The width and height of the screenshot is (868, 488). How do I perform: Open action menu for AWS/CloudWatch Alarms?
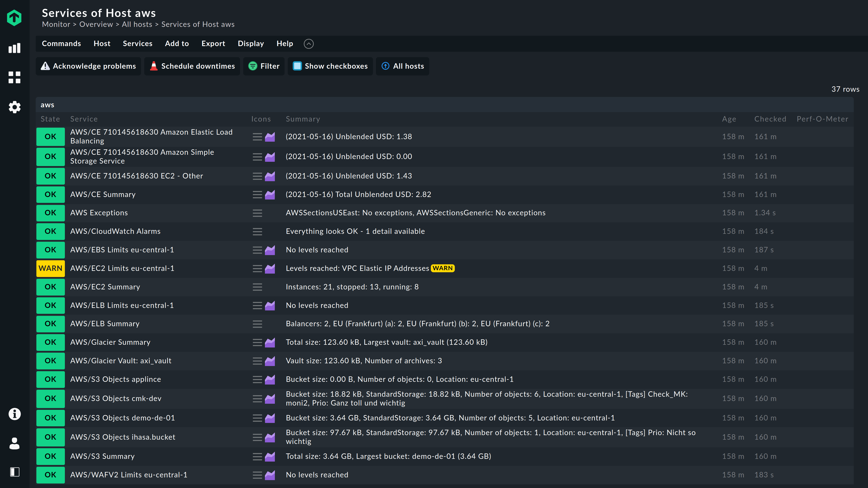(x=257, y=231)
